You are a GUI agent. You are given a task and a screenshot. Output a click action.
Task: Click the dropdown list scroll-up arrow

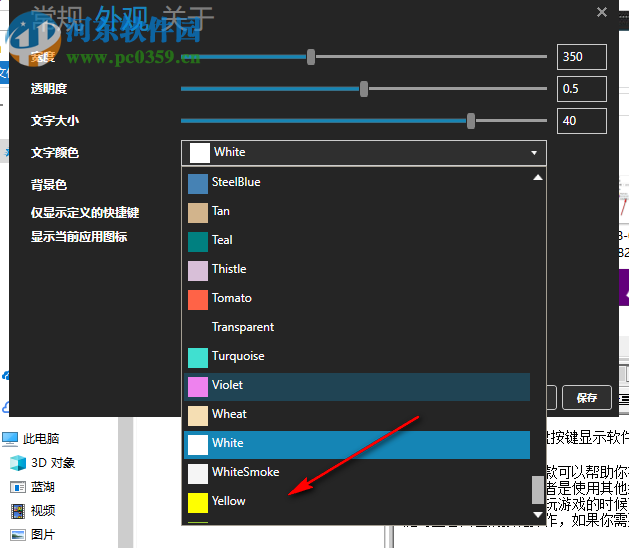pyautogui.click(x=538, y=177)
